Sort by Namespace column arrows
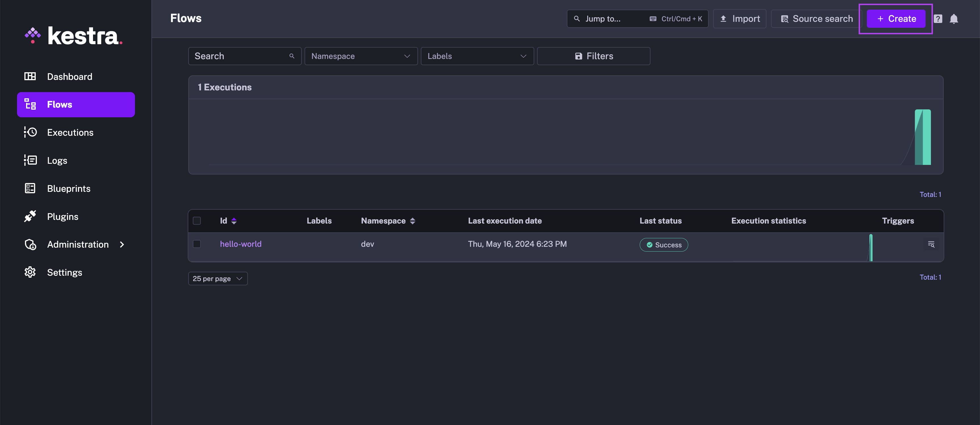 (x=412, y=221)
